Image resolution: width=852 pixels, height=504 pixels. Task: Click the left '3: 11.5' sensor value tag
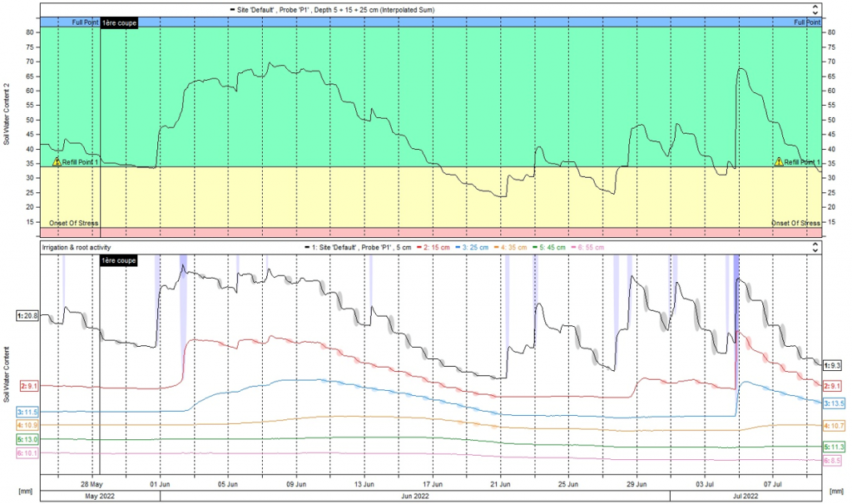click(x=27, y=412)
